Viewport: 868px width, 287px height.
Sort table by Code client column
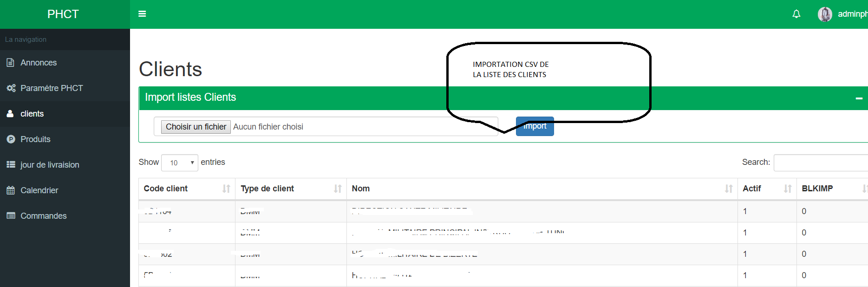[187, 189]
